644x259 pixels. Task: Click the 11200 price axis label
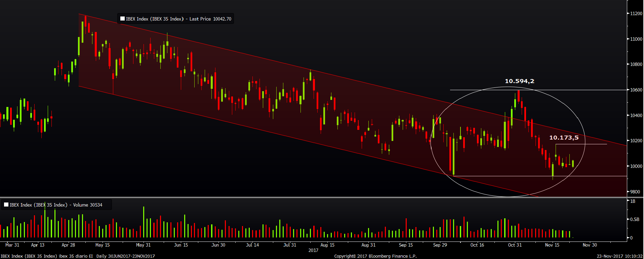636,13
